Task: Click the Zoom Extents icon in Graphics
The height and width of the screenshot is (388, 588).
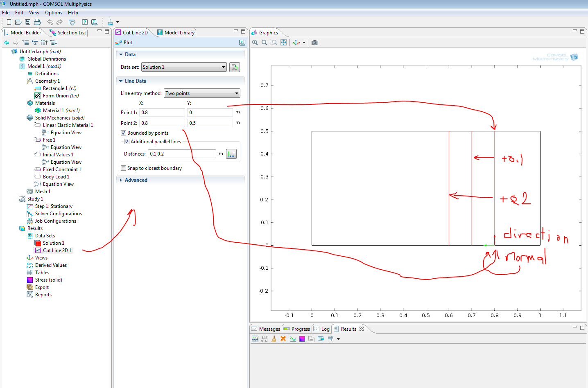Action: [283, 43]
